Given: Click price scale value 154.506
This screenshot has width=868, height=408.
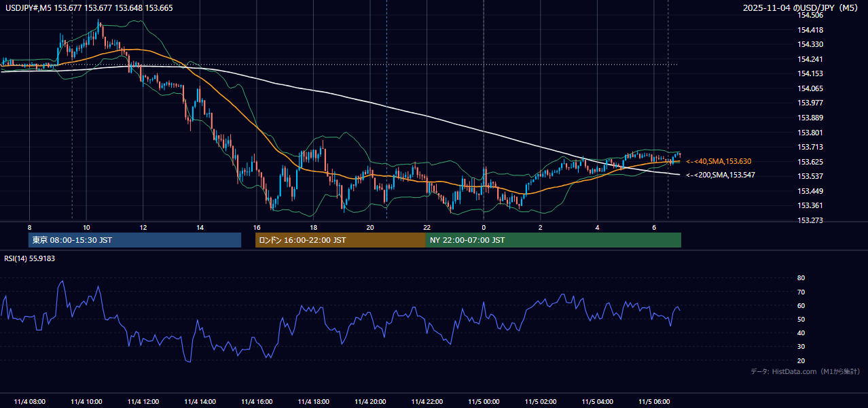Looking at the screenshot, I should pyautogui.click(x=810, y=15).
